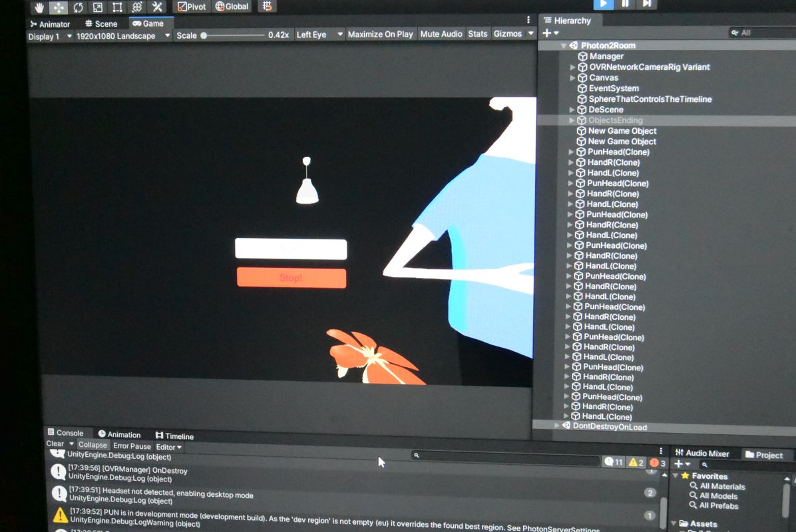This screenshot has height=532, width=796.
Task: Expand the Canvas object
Action: [x=572, y=78]
